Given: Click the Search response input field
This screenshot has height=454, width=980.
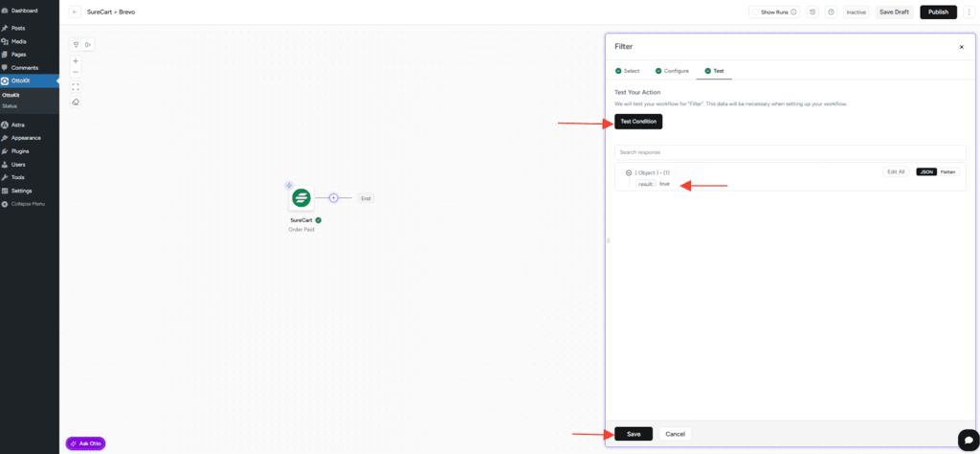Looking at the screenshot, I should point(790,152).
